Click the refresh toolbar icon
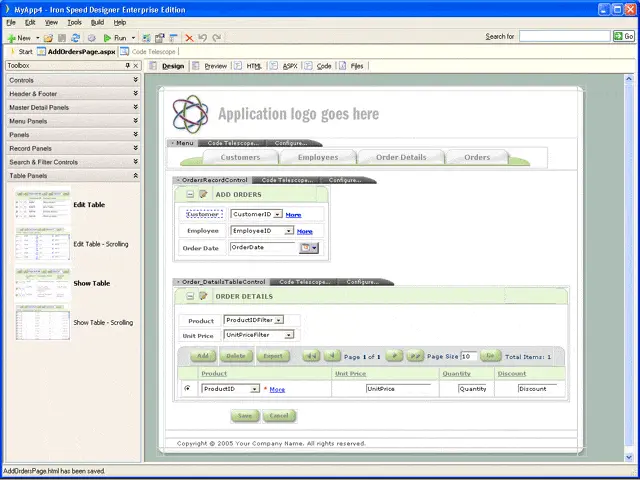 75,37
